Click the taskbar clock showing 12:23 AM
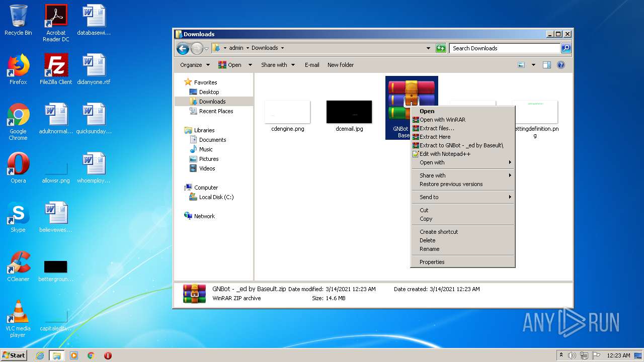The height and width of the screenshot is (362, 644). pos(618,355)
